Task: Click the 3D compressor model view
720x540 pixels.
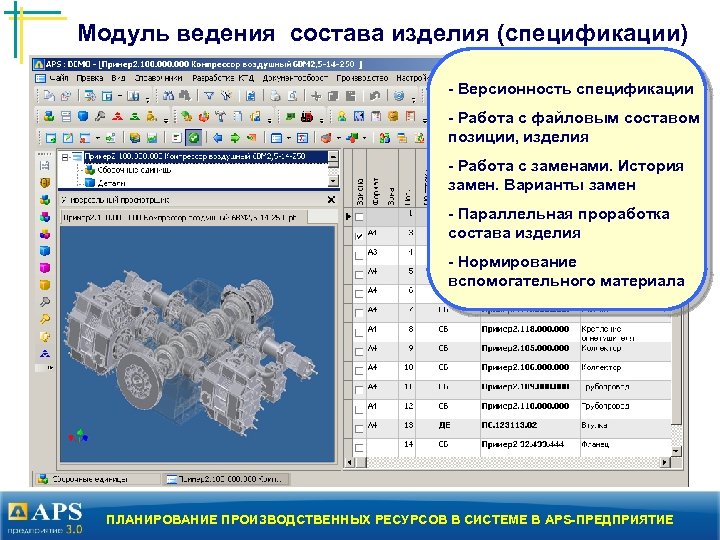Action: click(197, 344)
